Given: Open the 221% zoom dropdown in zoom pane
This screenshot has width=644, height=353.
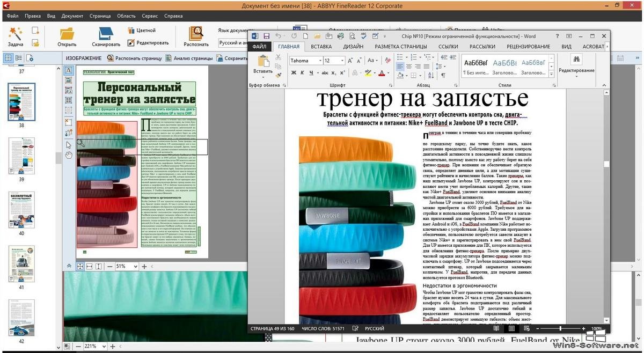Looking at the screenshot, I should coord(104,347).
